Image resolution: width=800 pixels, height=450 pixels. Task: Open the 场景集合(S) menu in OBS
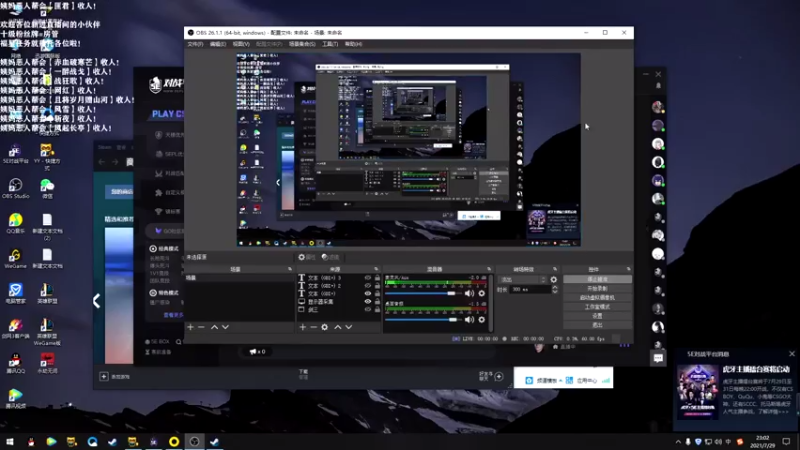(x=302, y=44)
